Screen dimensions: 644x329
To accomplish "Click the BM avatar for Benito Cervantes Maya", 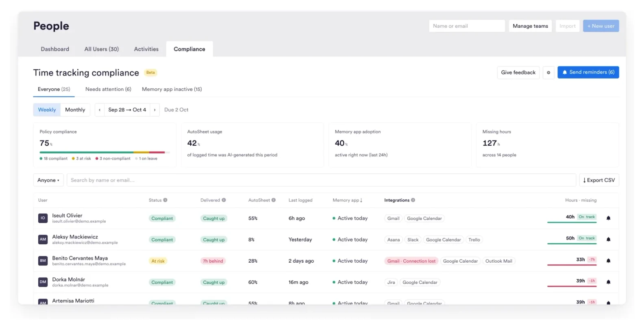I will 43,261.
